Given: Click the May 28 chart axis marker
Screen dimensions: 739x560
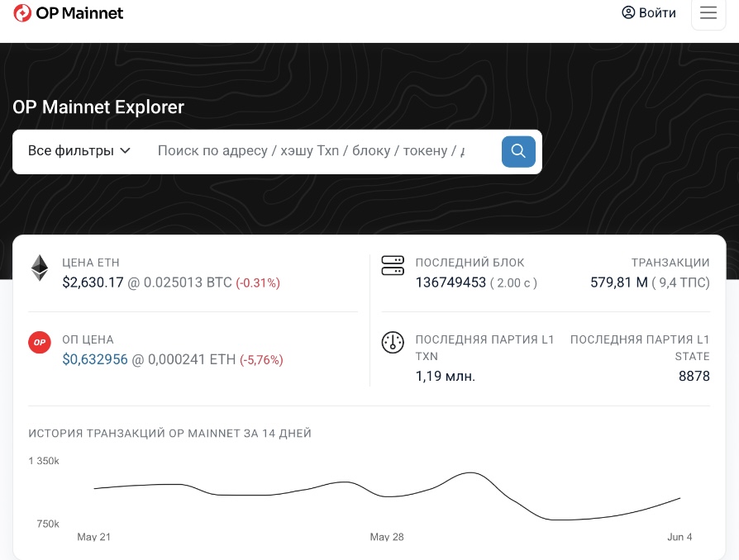Looking at the screenshot, I should tap(387, 537).
